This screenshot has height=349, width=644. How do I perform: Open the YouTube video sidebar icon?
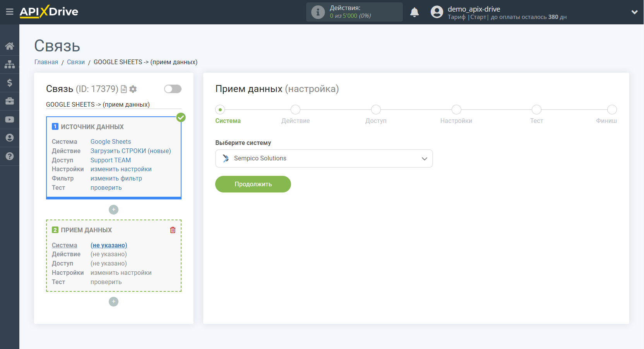click(10, 119)
